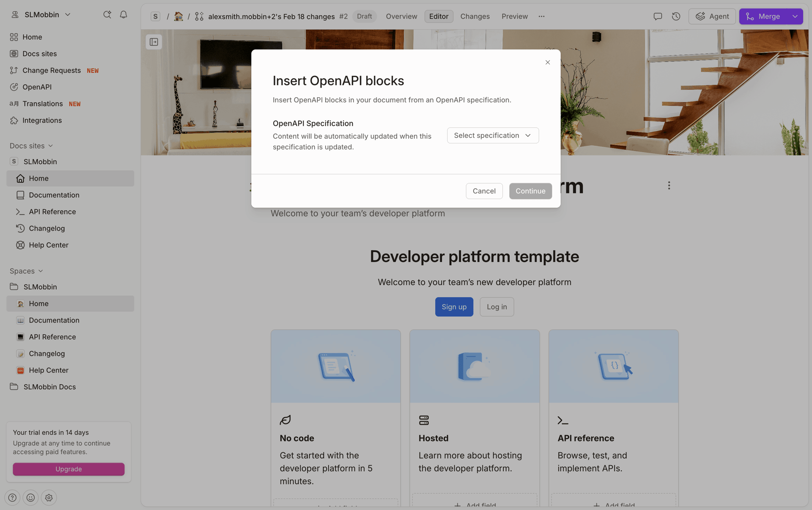Open Docs sites in sidebar navigation
This screenshot has height=510, width=812.
[x=70, y=54]
